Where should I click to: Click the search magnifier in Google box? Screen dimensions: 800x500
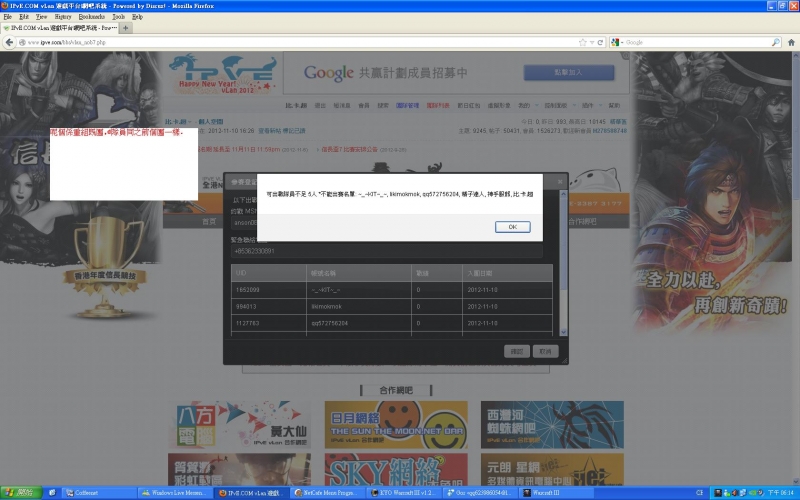776,42
